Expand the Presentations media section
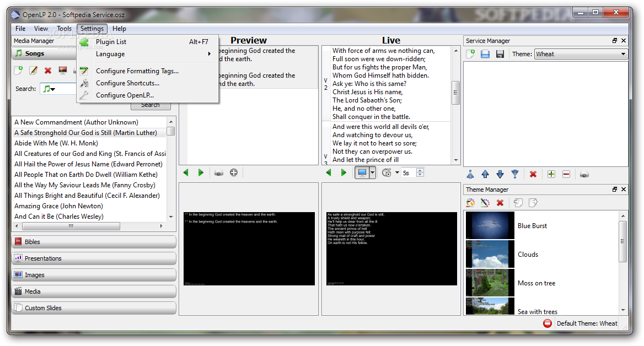This screenshot has width=644, height=346. pyautogui.click(x=94, y=258)
